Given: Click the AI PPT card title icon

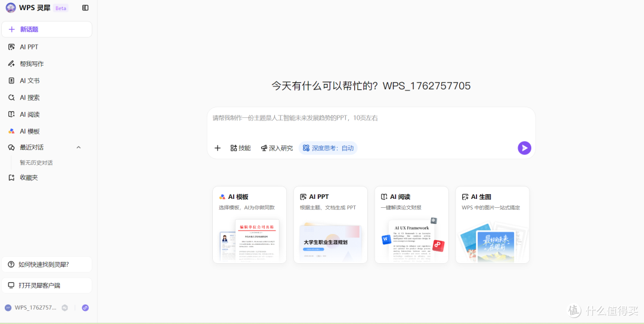Looking at the screenshot, I should coord(304,197).
